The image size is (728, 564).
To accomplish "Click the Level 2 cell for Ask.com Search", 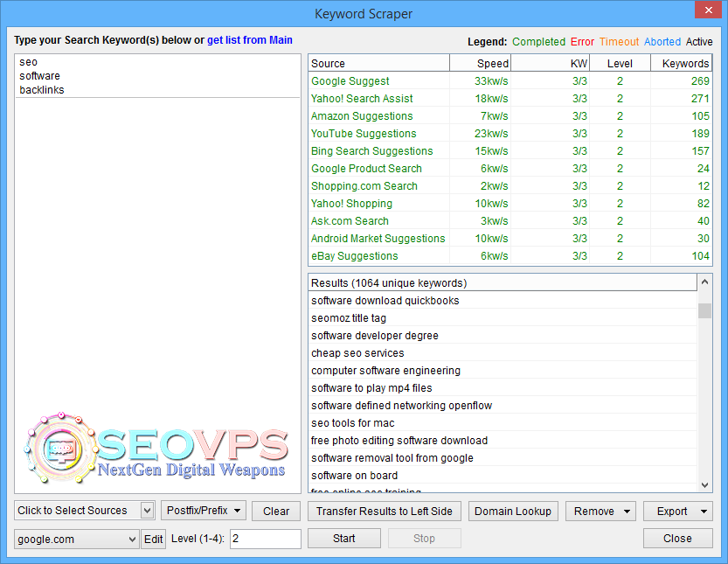I will (x=620, y=221).
